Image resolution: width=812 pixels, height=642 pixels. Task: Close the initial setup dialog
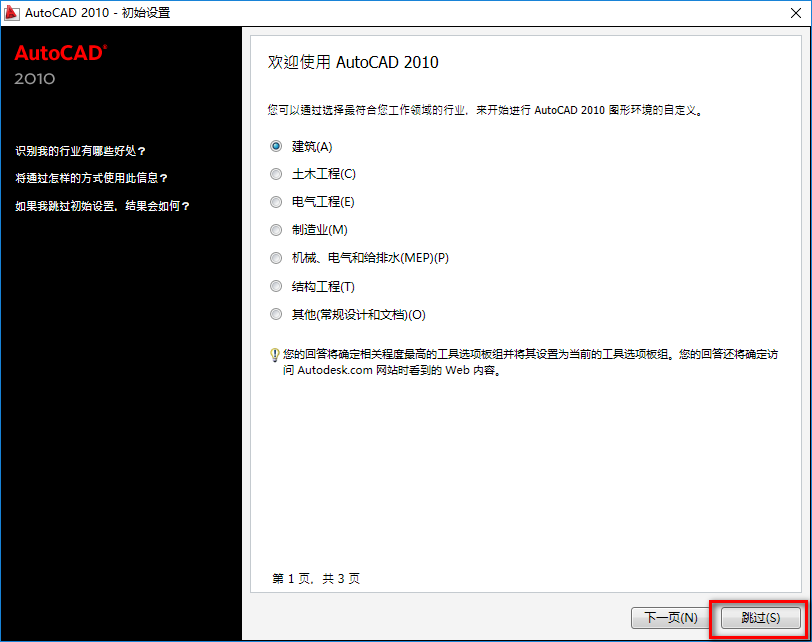coord(797,13)
